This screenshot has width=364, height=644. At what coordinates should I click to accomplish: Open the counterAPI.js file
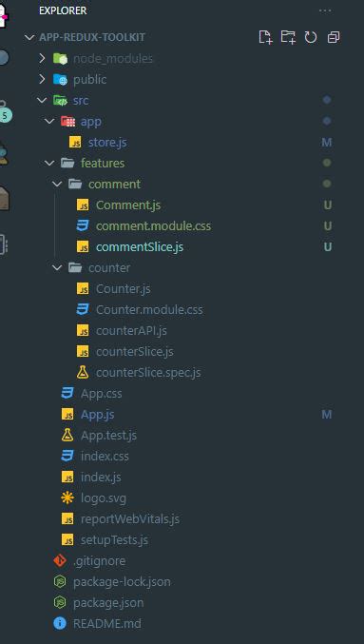131,331
